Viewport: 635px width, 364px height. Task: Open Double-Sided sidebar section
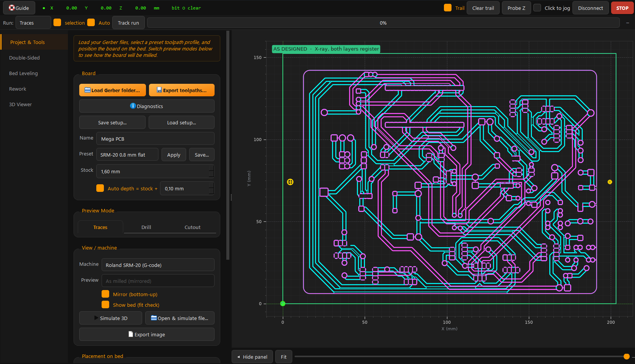click(x=34, y=58)
